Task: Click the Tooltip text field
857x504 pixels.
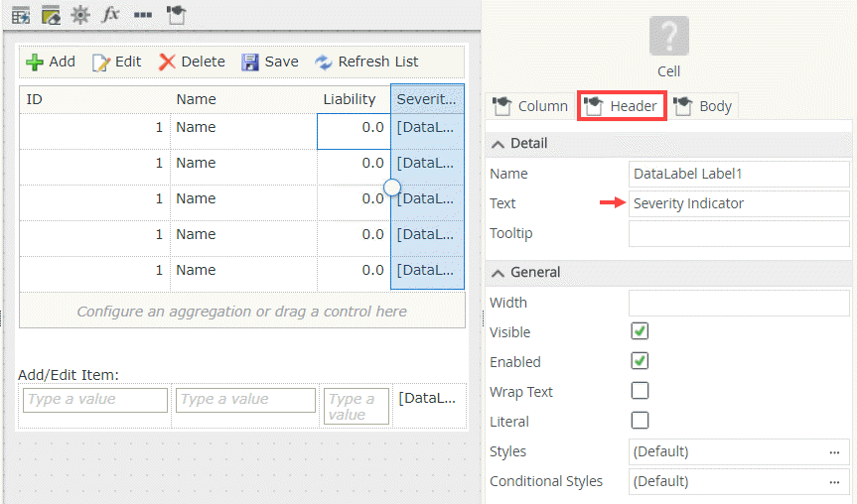Action: [739, 233]
